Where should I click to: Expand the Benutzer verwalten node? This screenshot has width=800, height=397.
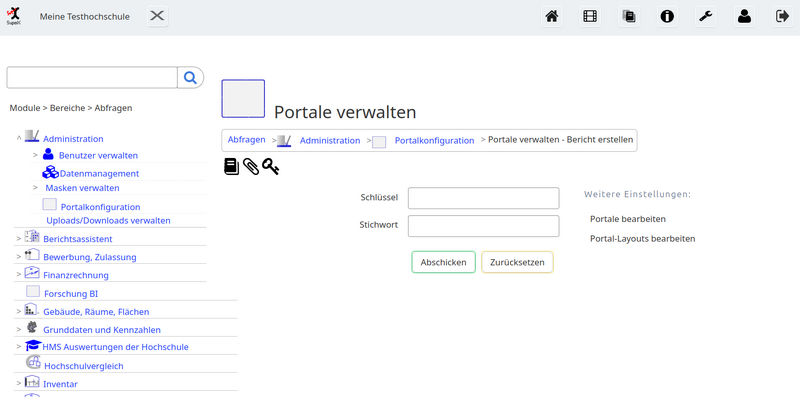[x=35, y=154]
